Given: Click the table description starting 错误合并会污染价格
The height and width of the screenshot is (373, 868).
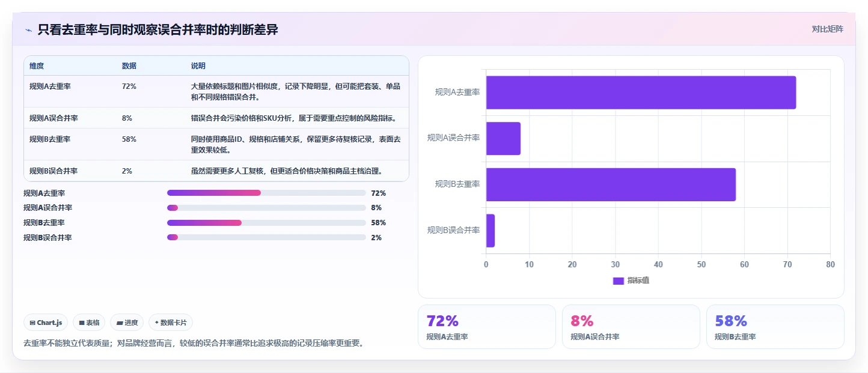Looking at the screenshot, I should (293, 118).
